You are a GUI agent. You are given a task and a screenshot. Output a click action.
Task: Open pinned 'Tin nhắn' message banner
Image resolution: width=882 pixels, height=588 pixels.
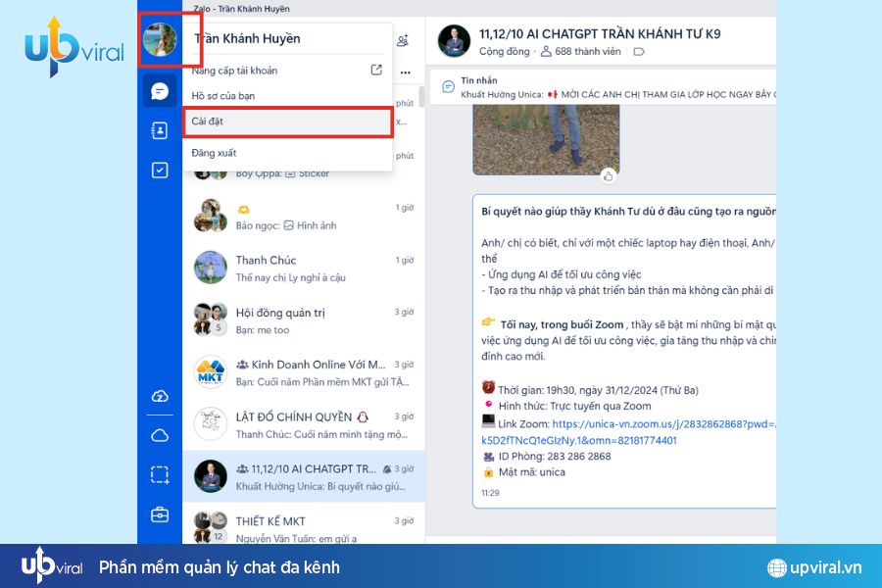tap(608, 88)
